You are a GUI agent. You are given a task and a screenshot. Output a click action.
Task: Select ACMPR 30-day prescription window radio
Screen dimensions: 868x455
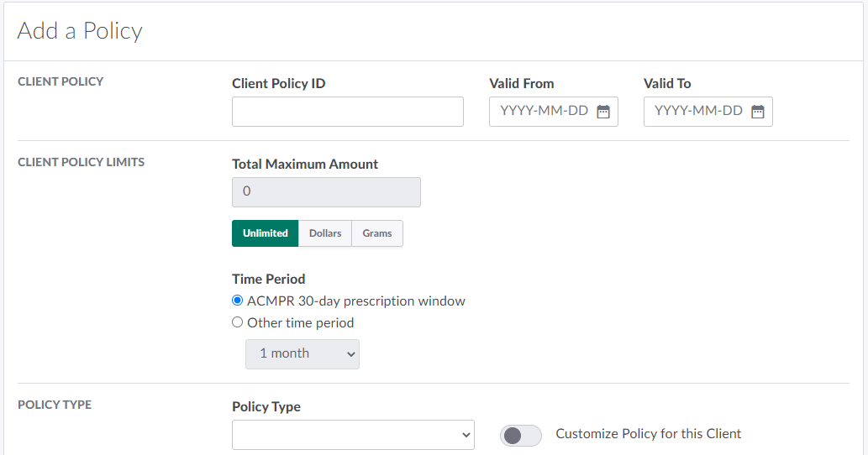point(238,301)
